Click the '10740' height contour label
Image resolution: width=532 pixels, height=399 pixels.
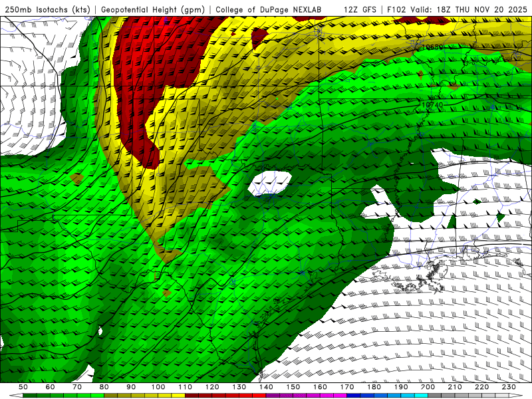(x=432, y=105)
